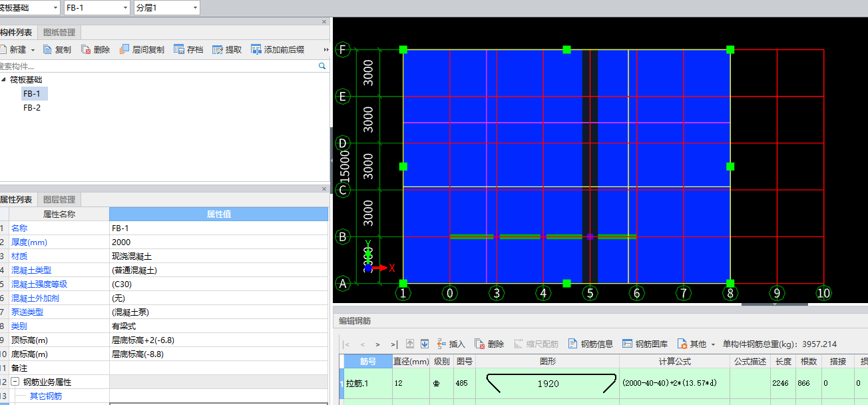868x405 pixels.
Task: Click the 删除 button in the component list toolbar
Action: click(96, 49)
